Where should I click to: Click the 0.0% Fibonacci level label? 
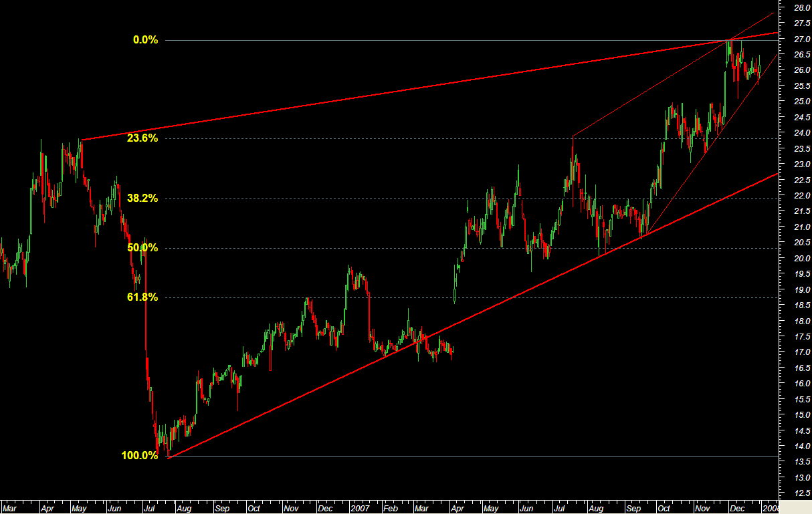point(145,40)
